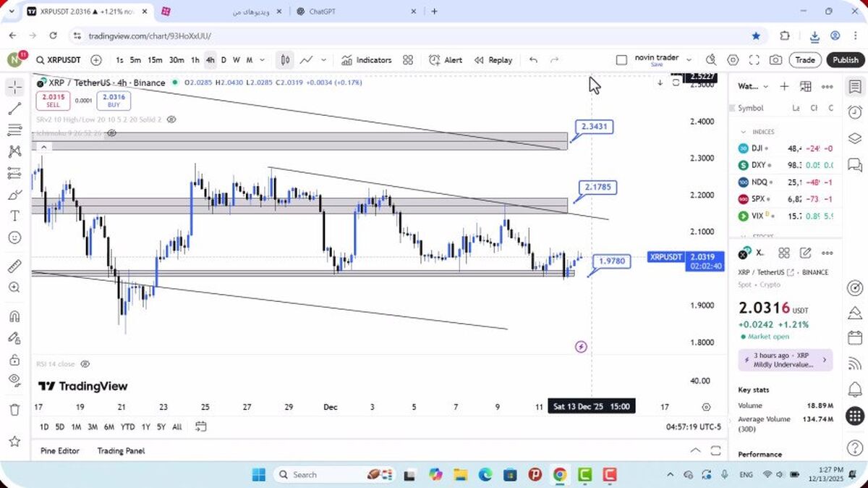Select the 4h timeframe
Image resolution: width=868 pixels, height=488 pixels.
click(210, 60)
